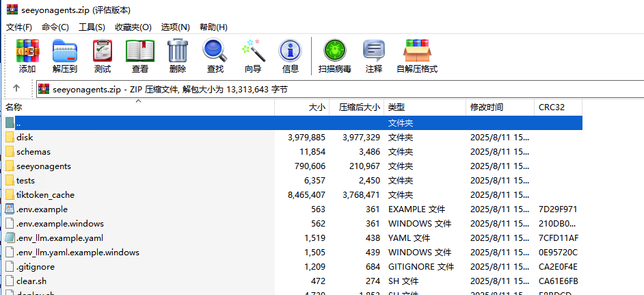Screen dimensions: 644x295
Task: Click the disk folder icon
Action: (x=10, y=137)
